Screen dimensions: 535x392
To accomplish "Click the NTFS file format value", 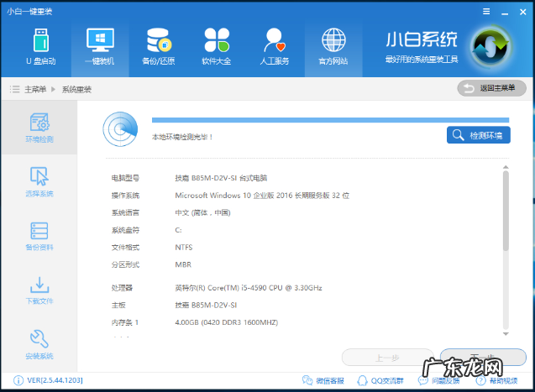I will click(184, 248).
